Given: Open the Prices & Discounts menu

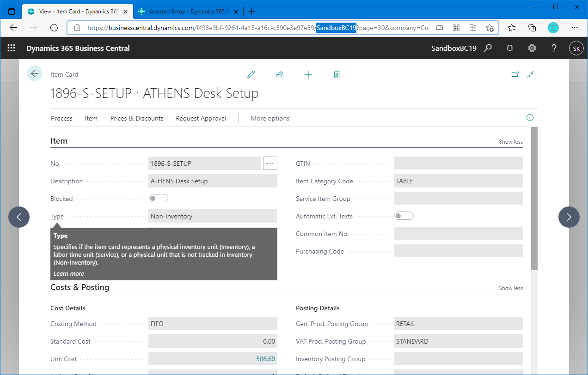Looking at the screenshot, I should [x=136, y=118].
